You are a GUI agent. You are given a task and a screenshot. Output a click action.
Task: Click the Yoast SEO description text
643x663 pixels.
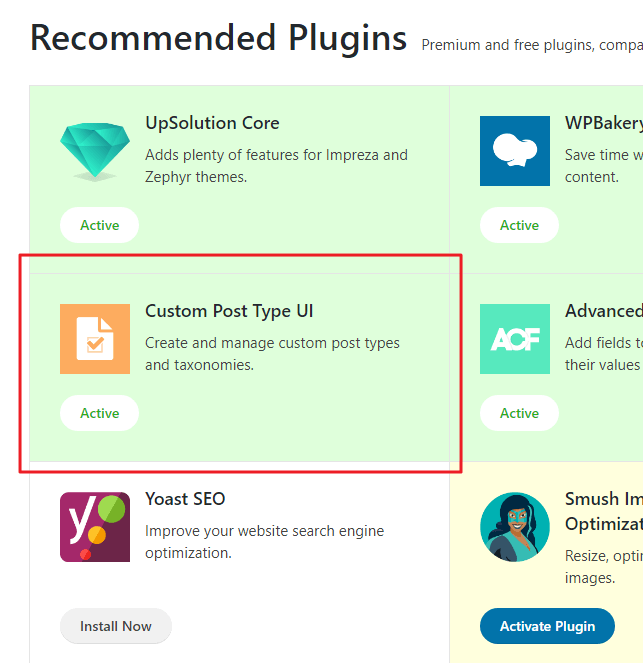(264, 541)
